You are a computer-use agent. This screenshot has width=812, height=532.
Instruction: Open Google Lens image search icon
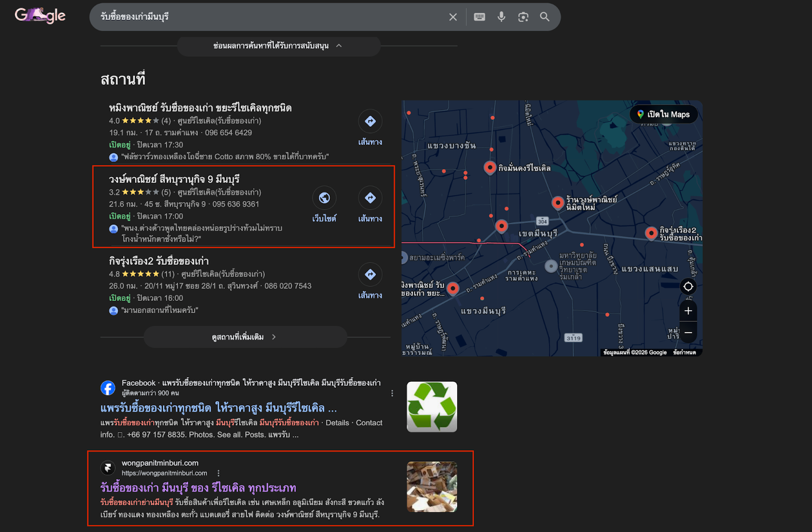(523, 17)
